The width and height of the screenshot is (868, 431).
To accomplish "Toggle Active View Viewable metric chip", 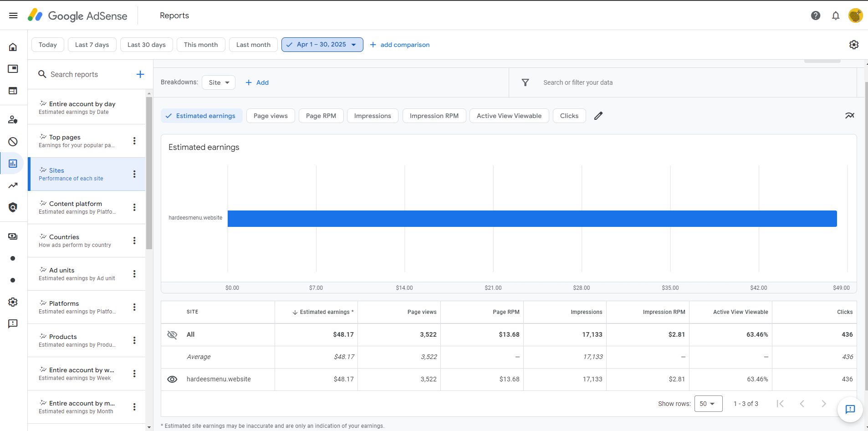I will (509, 116).
